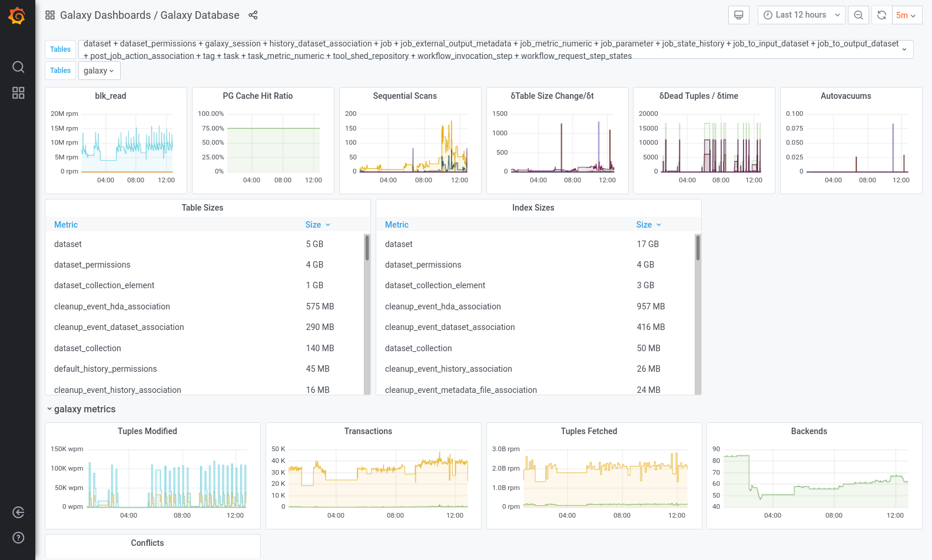
Task: Sort Index Sizes by Size column
Action: [649, 225]
